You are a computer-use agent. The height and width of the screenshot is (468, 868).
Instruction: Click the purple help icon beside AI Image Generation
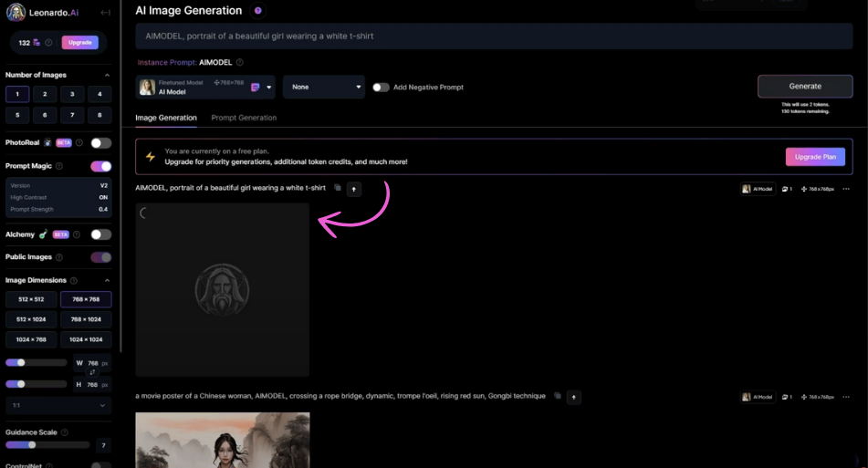(258, 11)
